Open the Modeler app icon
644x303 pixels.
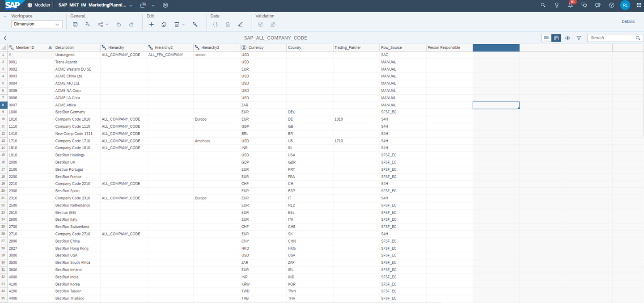[30, 5]
